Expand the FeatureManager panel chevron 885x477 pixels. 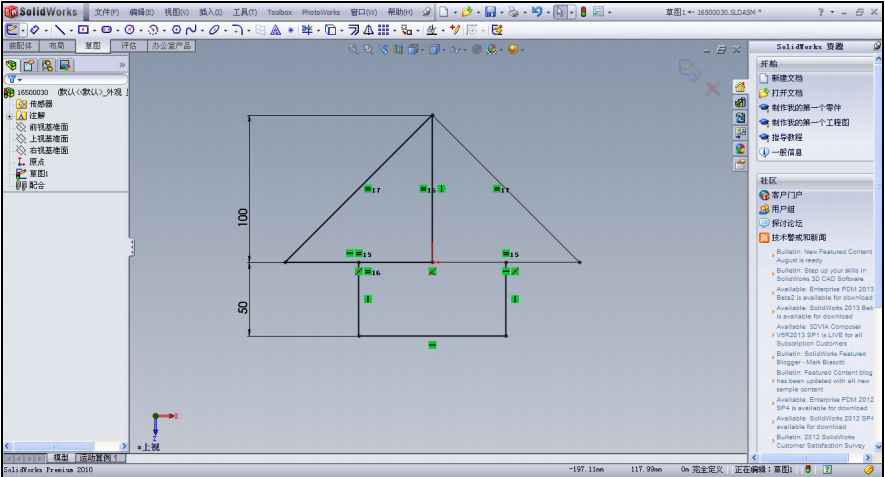tap(122, 65)
